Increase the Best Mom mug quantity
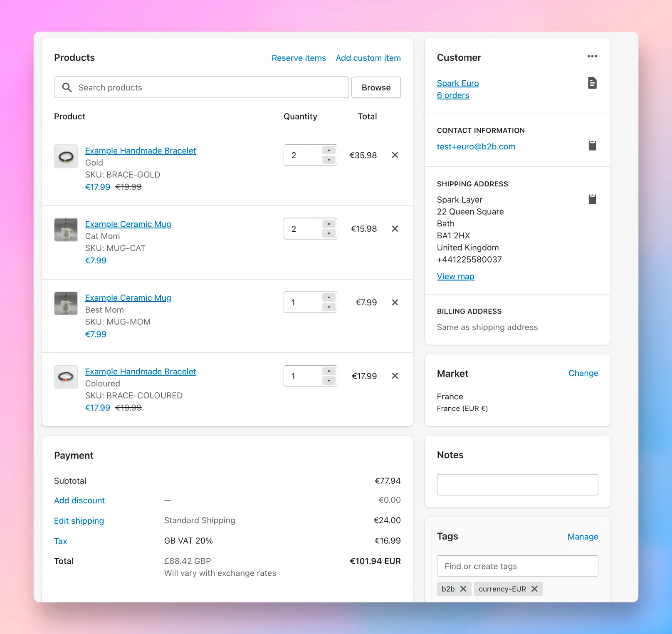This screenshot has height=634, width=672. pyautogui.click(x=329, y=298)
